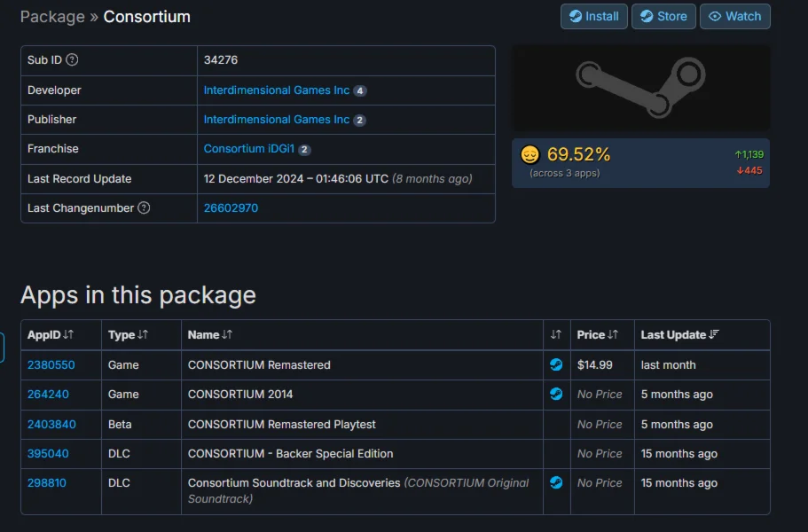Sort table by Type column
This screenshot has width=808, height=532.
point(128,334)
